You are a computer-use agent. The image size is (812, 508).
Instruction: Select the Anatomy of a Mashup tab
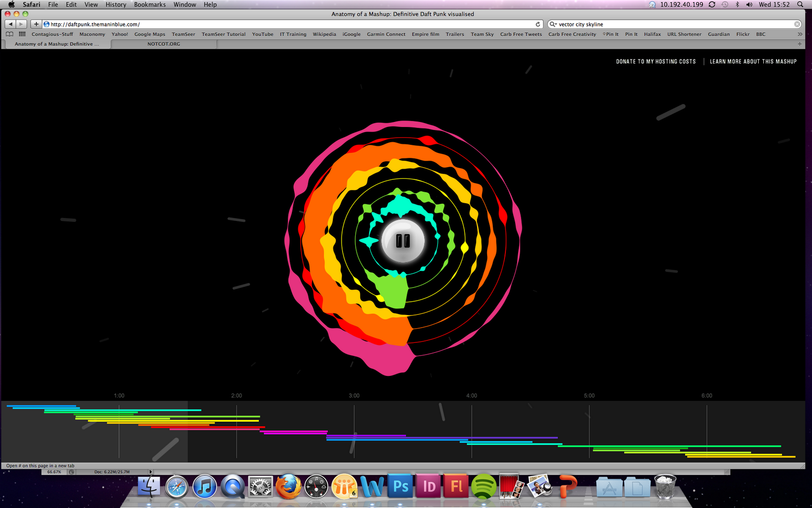point(57,44)
